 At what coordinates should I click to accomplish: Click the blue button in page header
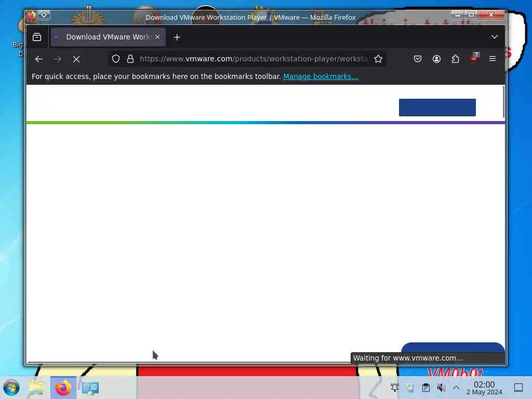pyautogui.click(x=437, y=108)
